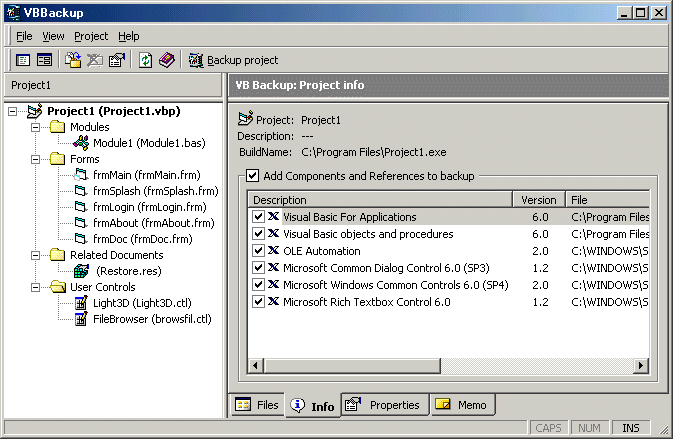Click the frmLogin form icon
The width and height of the screenshot is (673, 439).
pyautogui.click(x=81, y=207)
